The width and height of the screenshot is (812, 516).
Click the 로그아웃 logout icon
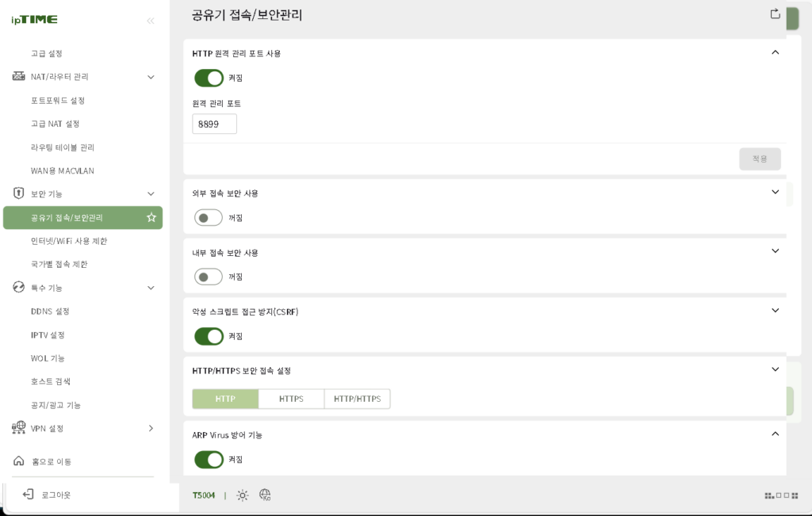click(28, 495)
